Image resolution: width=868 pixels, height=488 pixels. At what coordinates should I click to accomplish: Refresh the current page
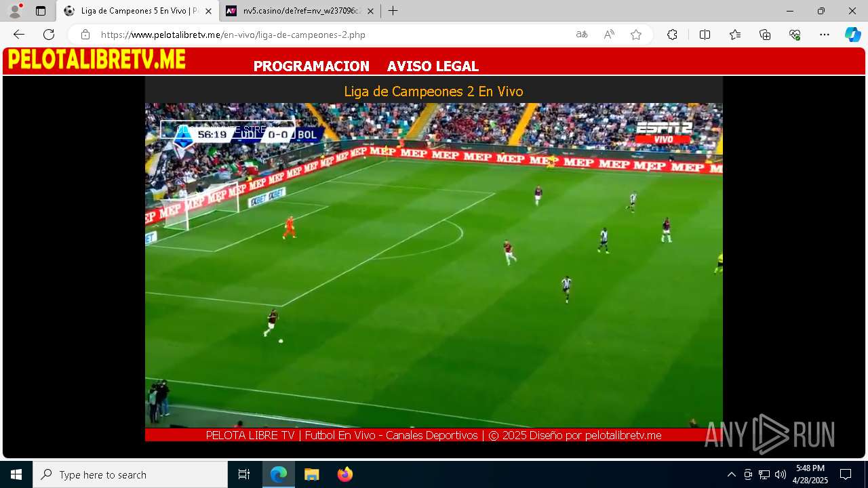point(49,35)
